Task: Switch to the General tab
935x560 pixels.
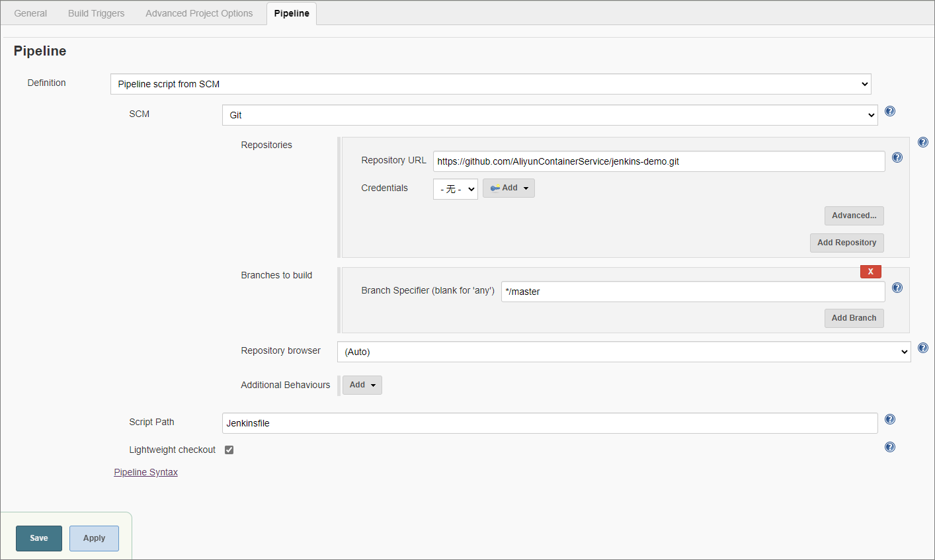Action: (30, 13)
